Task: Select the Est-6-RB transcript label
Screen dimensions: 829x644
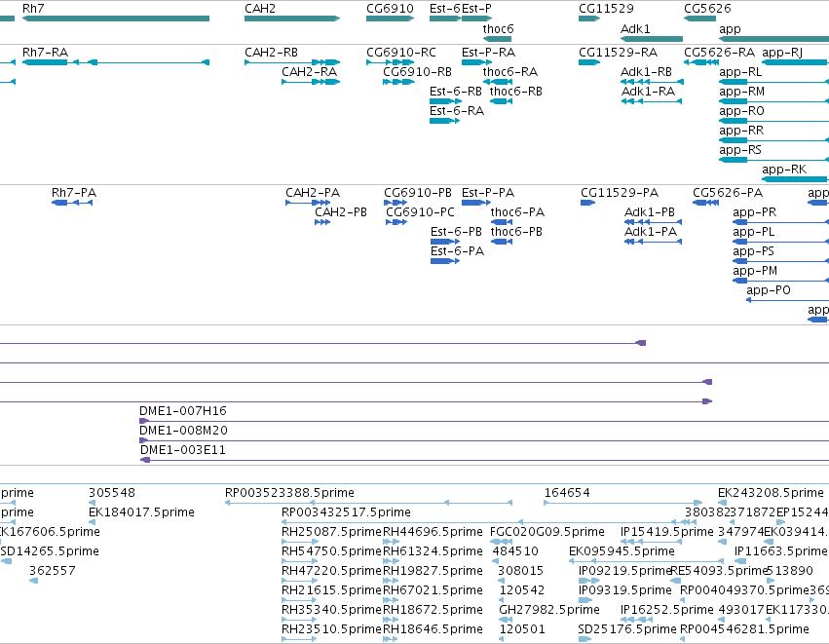Action: [456, 92]
